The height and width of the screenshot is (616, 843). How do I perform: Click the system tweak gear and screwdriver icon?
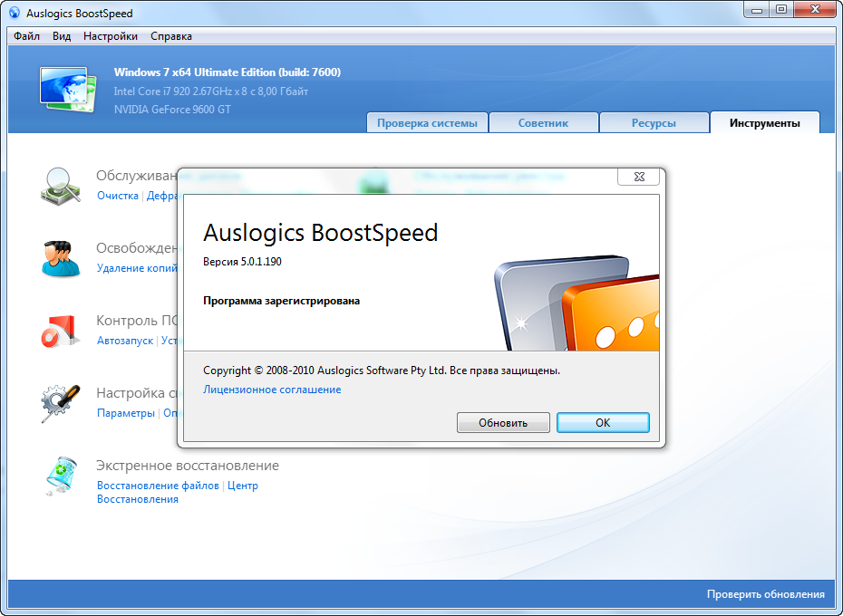tap(60, 403)
